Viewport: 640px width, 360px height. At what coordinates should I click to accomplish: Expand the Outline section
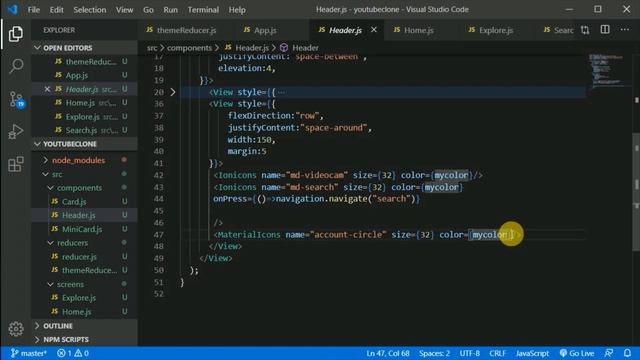tap(84, 326)
